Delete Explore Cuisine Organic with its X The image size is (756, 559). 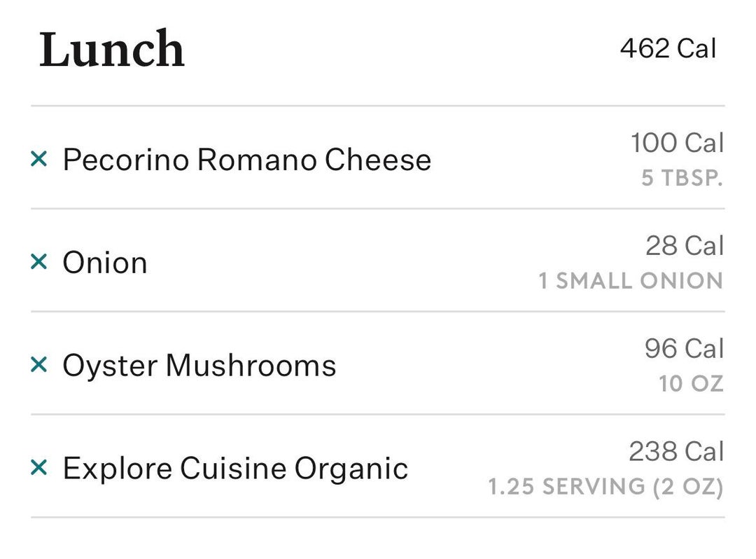click(38, 467)
